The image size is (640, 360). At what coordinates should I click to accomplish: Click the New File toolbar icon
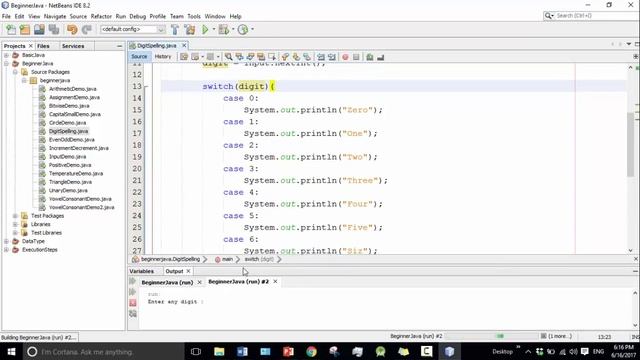pos(11,29)
